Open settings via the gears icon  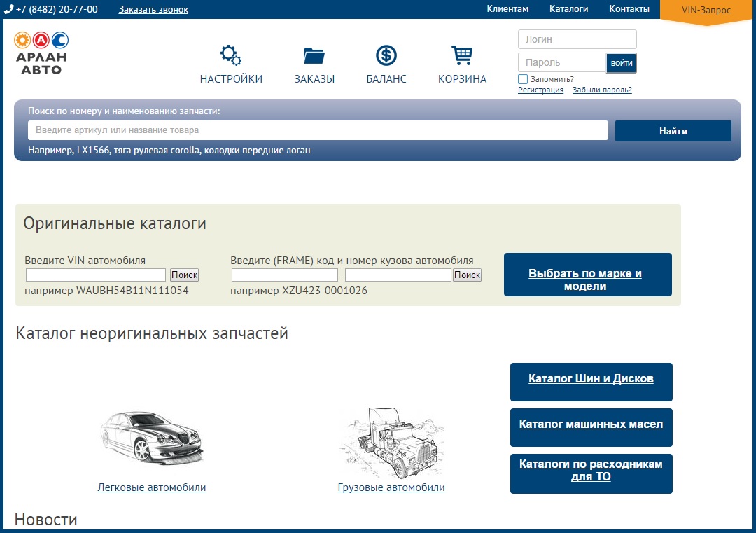(231, 55)
